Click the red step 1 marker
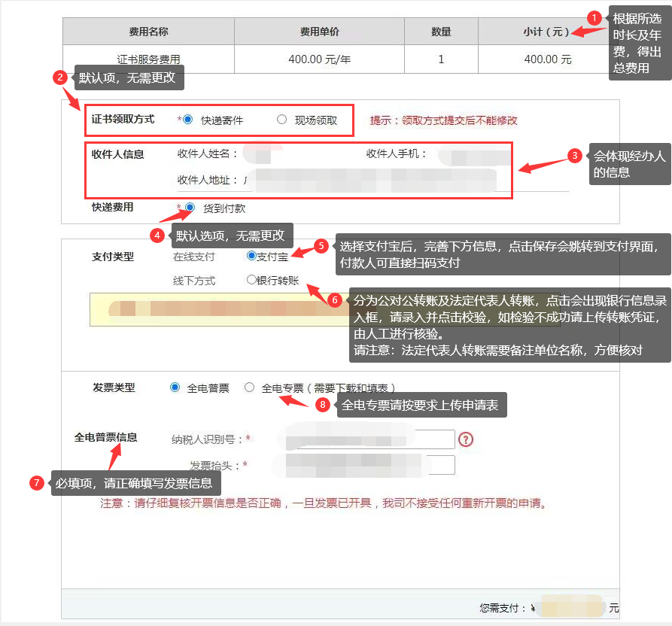This screenshot has width=672, height=626. (594, 17)
